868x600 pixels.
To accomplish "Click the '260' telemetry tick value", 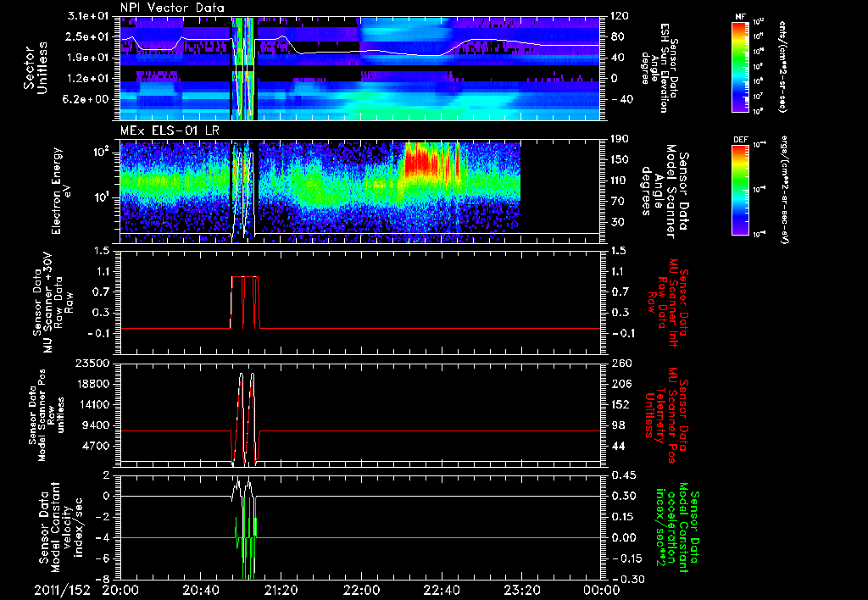I will coord(620,363).
